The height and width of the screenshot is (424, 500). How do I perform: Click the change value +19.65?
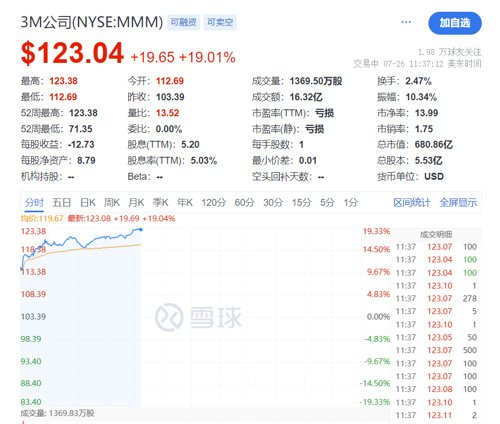pyautogui.click(x=152, y=57)
